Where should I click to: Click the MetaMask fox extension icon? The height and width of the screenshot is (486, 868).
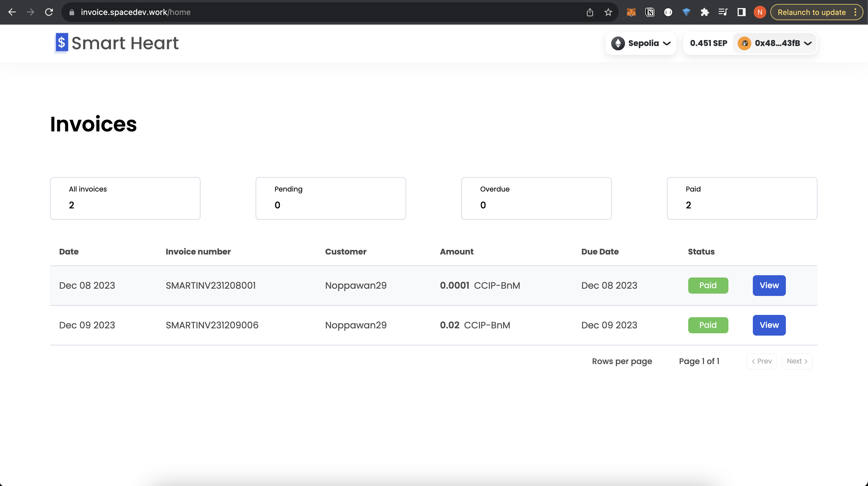click(x=631, y=12)
